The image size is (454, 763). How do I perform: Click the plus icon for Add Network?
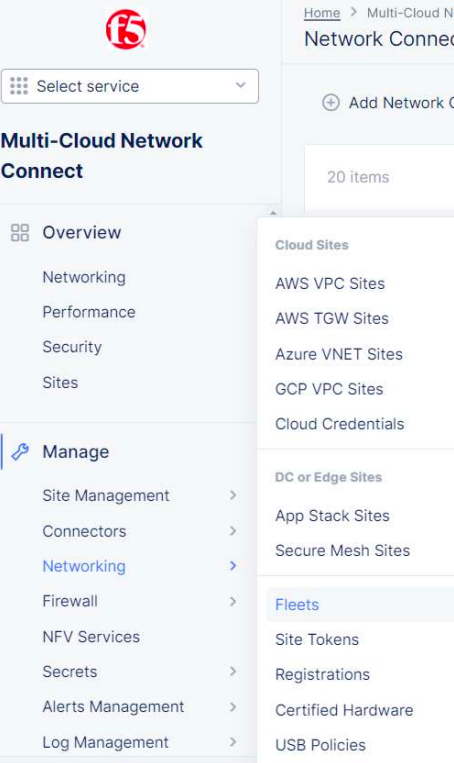tap(331, 103)
